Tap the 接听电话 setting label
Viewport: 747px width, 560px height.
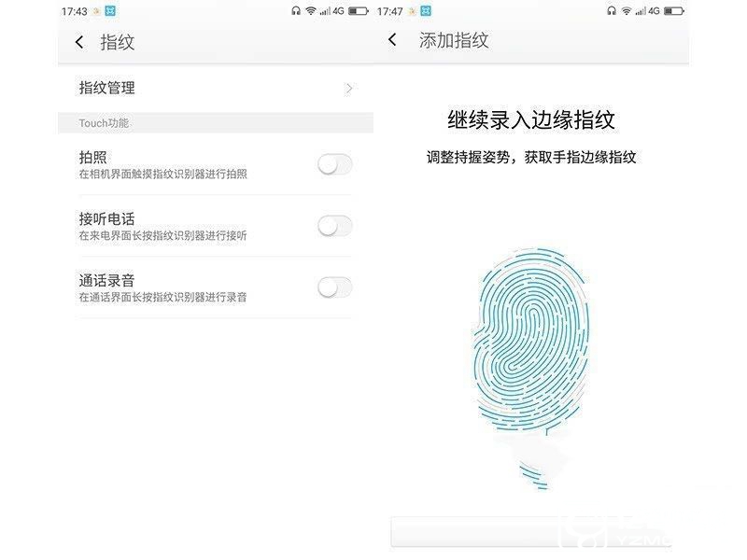106,219
